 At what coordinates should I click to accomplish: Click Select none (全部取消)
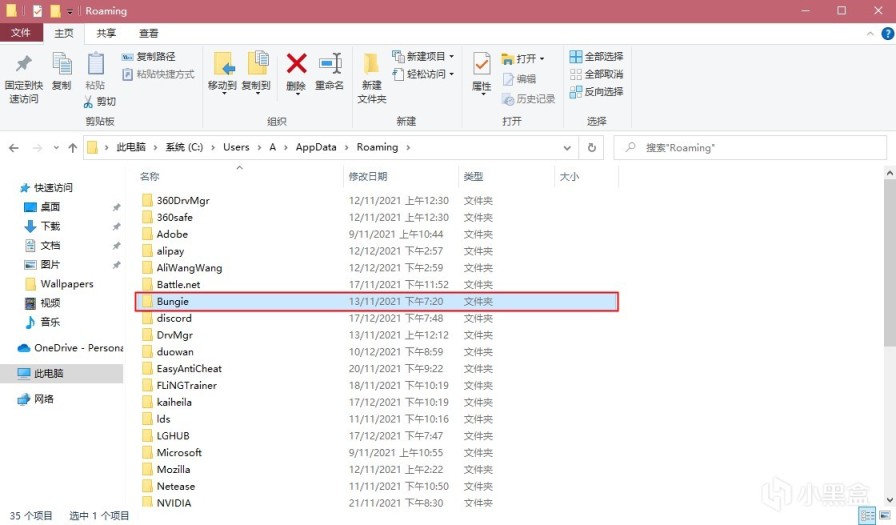(597, 74)
